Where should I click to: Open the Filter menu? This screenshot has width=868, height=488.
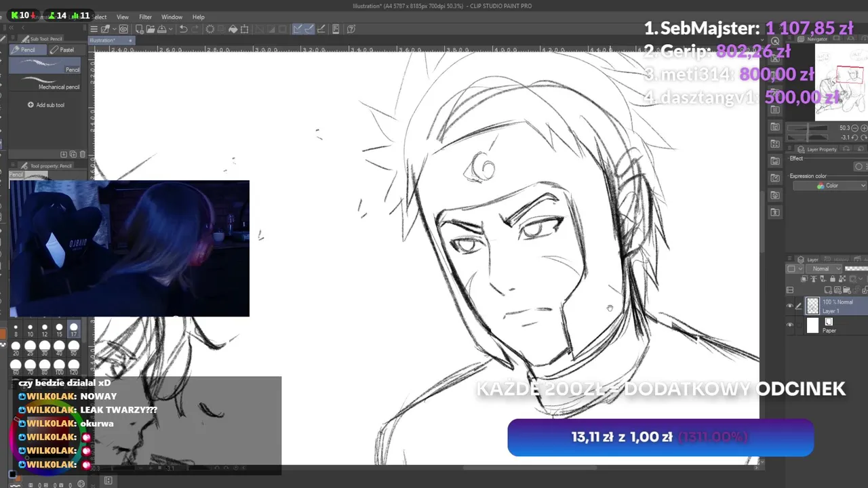(x=145, y=17)
